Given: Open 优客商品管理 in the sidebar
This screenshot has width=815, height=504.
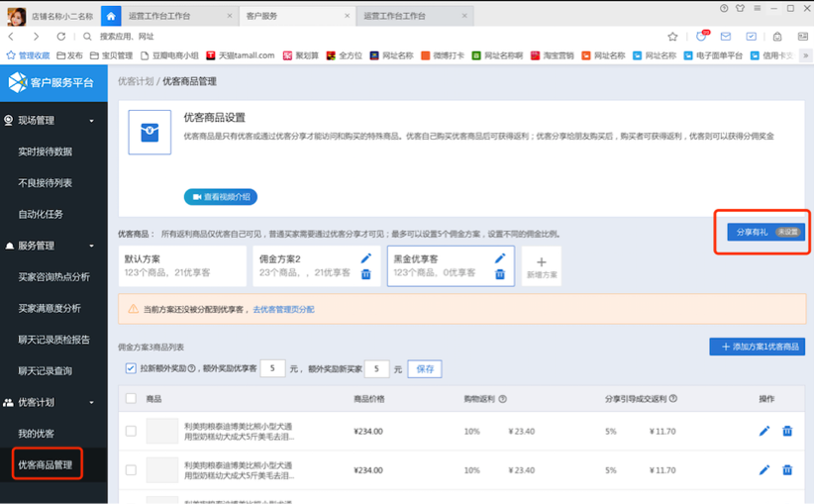Looking at the screenshot, I should point(46,464).
